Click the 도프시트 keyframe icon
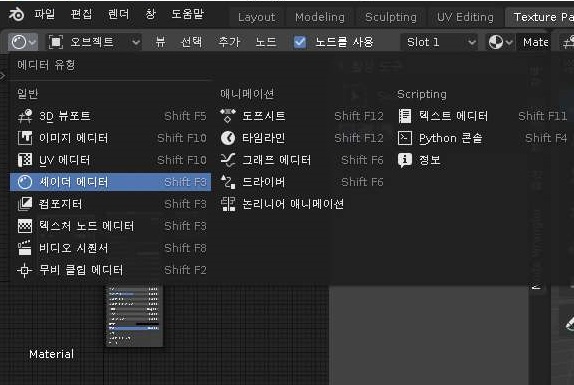This screenshot has height=385, width=574. [x=228, y=116]
